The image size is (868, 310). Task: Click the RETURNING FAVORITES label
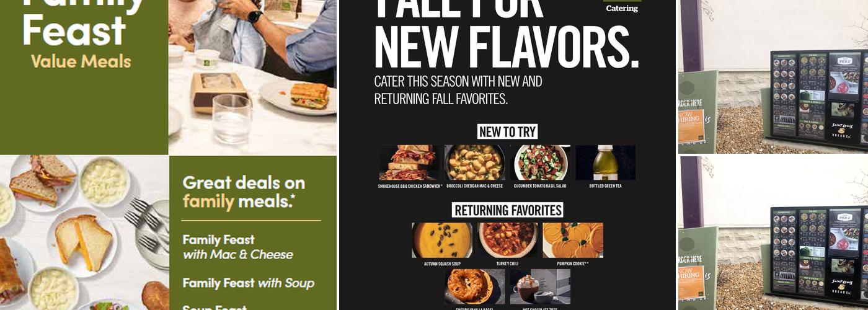pyautogui.click(x=508, y=210)
